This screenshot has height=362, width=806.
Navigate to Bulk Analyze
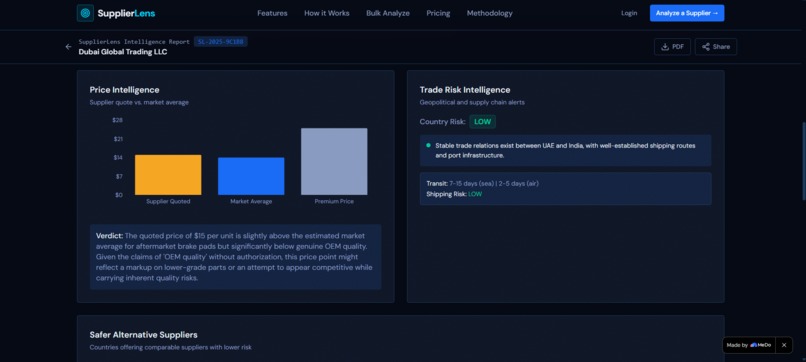tap(388, 13)
